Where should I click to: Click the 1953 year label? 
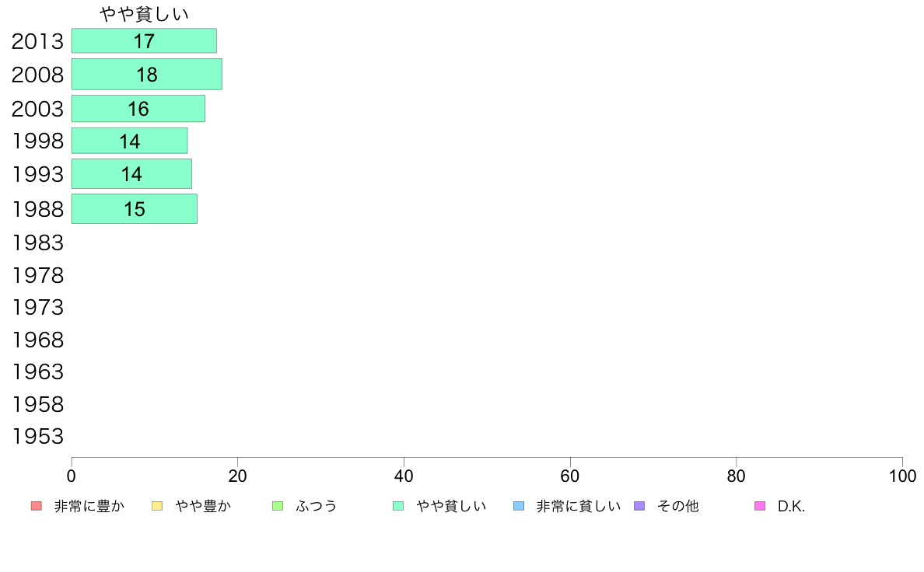[37, 437]
